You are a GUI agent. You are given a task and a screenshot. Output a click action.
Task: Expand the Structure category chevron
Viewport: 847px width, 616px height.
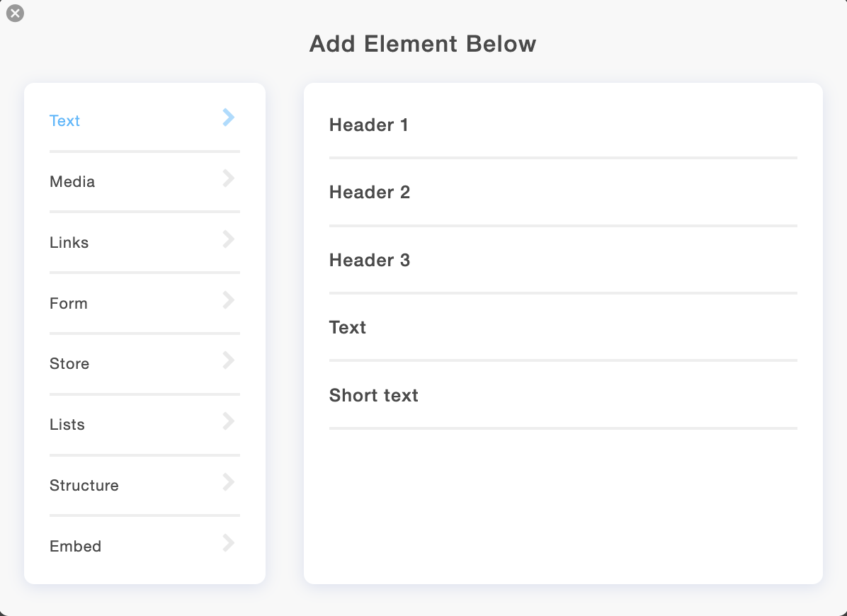(227, 482)
